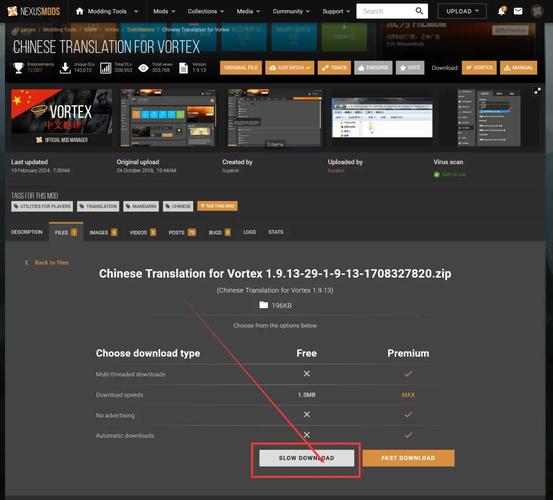The image size is (553, 500).
Task: Expand the Mods menu
Action: (x=164, y=11)
